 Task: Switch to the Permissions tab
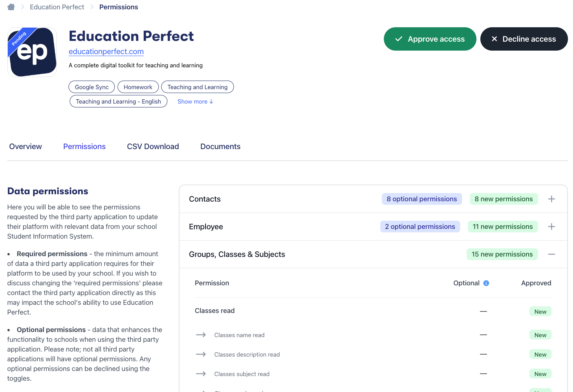point(84,146)
